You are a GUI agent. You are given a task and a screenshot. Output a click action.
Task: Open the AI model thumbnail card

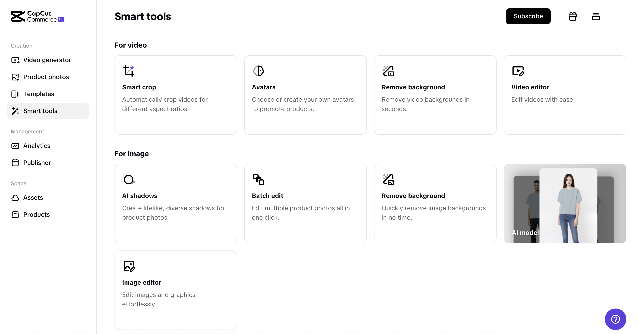click(x=565, y=204)
